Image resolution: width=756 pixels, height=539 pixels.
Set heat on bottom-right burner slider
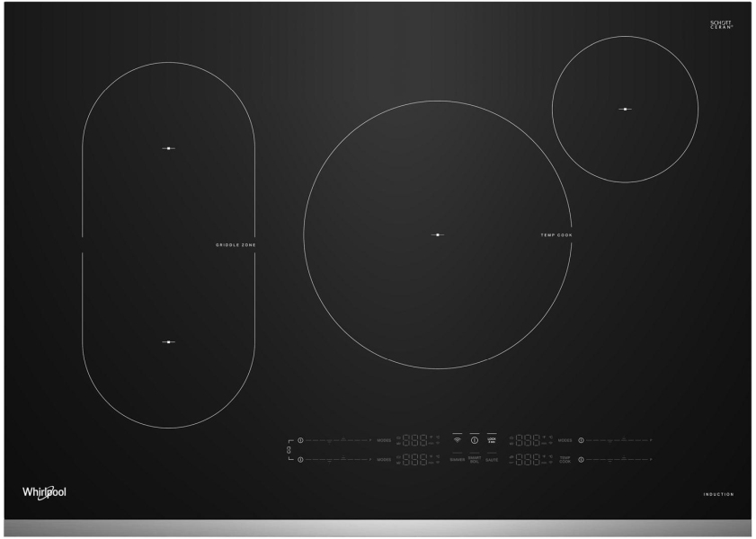pos(618,460)
